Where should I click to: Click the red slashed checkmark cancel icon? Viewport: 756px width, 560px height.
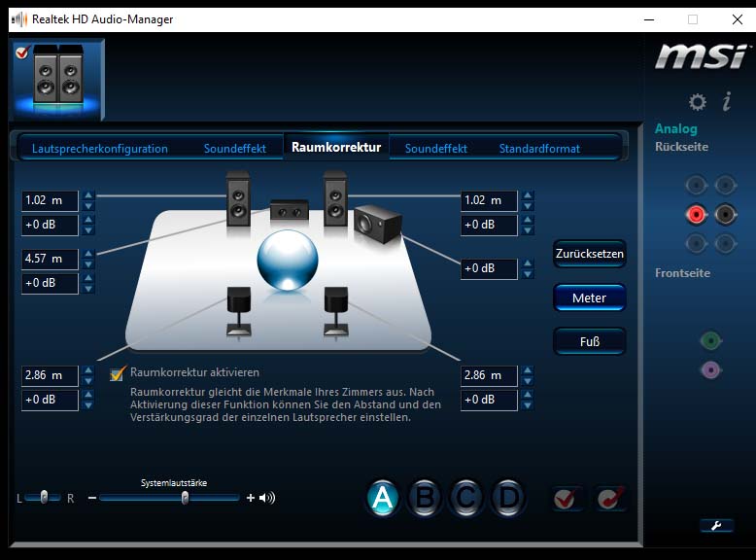pyautogui.click(x=610, y=498)
